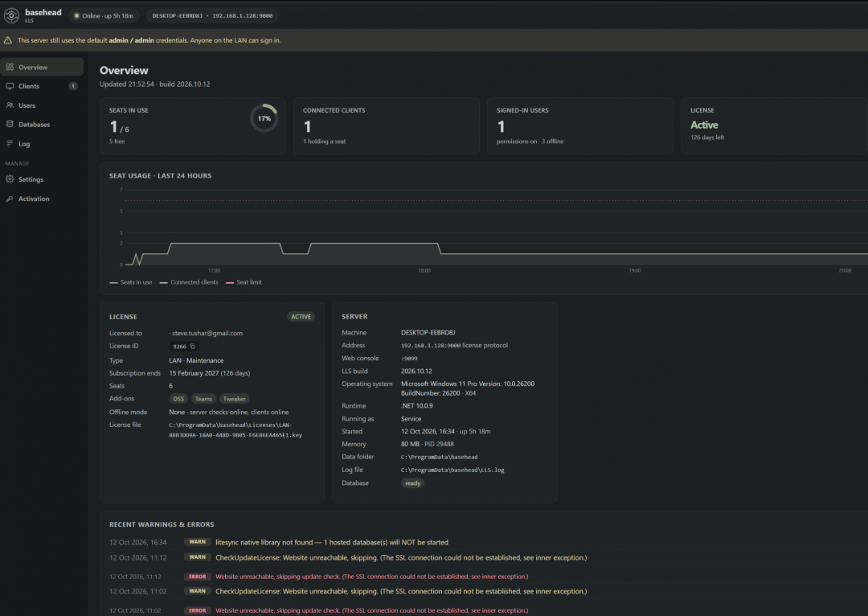
Task: Click the Memory 80 MB PID value
Action: [428, 444]
